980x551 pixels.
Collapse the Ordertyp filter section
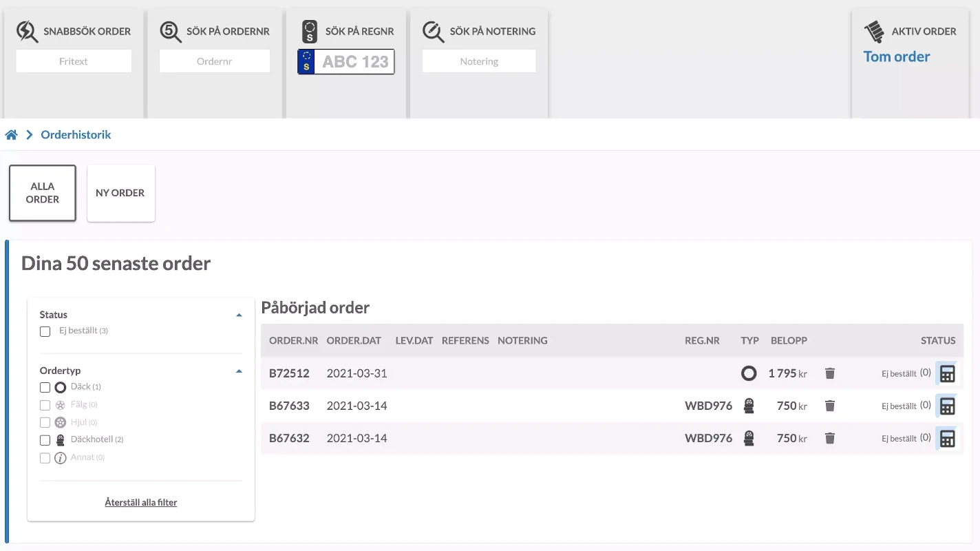[239, 371]
